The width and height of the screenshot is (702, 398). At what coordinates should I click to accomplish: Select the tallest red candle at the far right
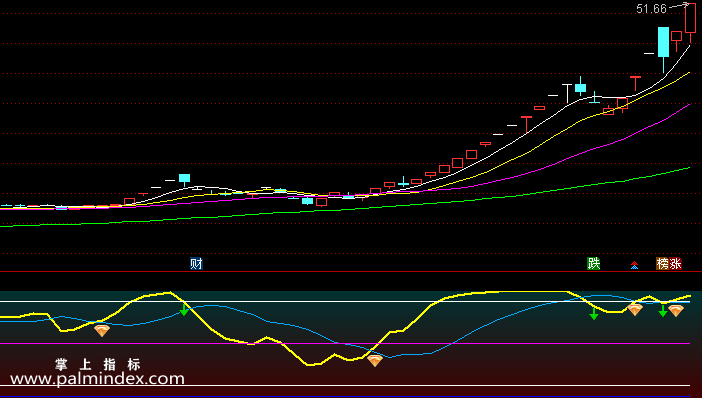point(690,19)
